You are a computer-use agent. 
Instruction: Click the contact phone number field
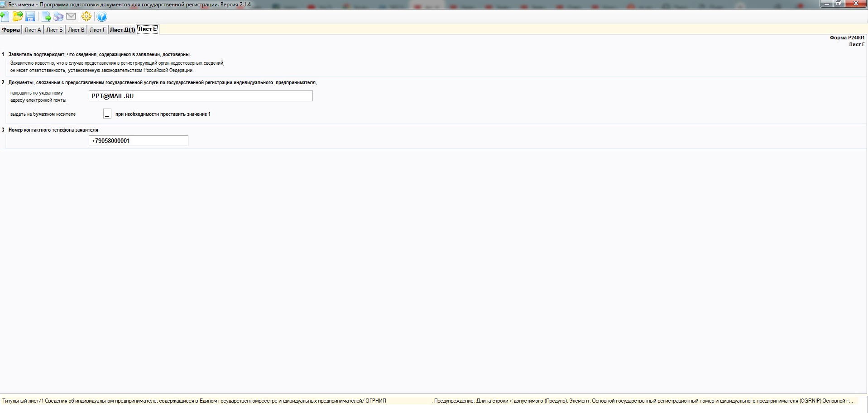[139, 141]
